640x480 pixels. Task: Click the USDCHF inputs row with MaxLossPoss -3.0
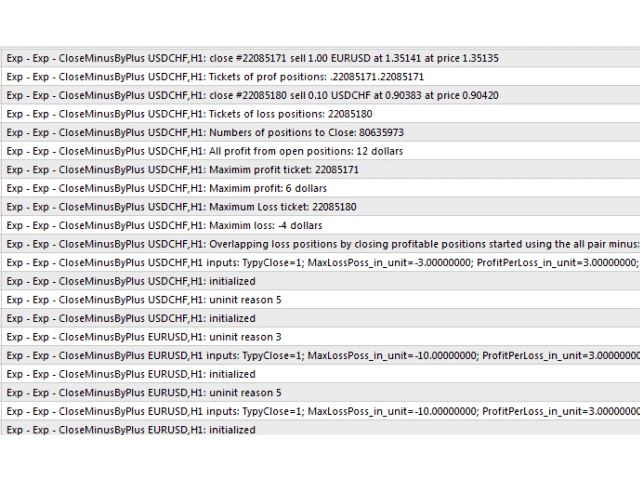[x=300, y=262]
